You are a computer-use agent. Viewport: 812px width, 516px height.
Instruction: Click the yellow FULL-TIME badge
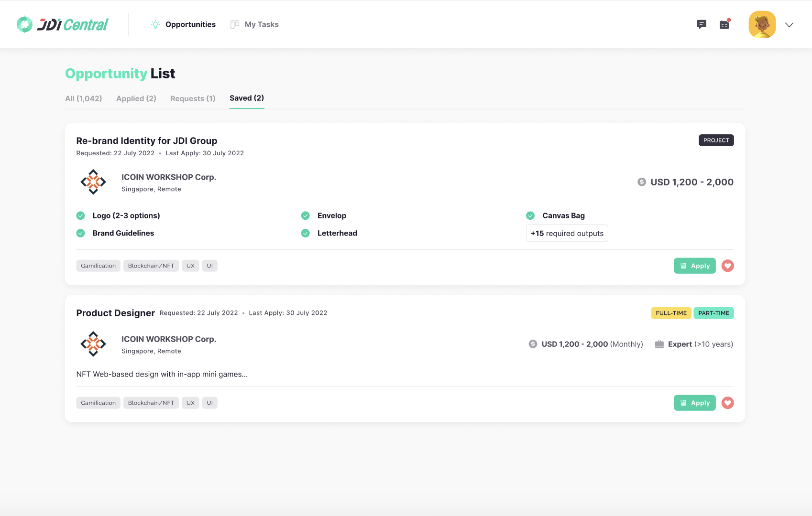pos(671,313)
